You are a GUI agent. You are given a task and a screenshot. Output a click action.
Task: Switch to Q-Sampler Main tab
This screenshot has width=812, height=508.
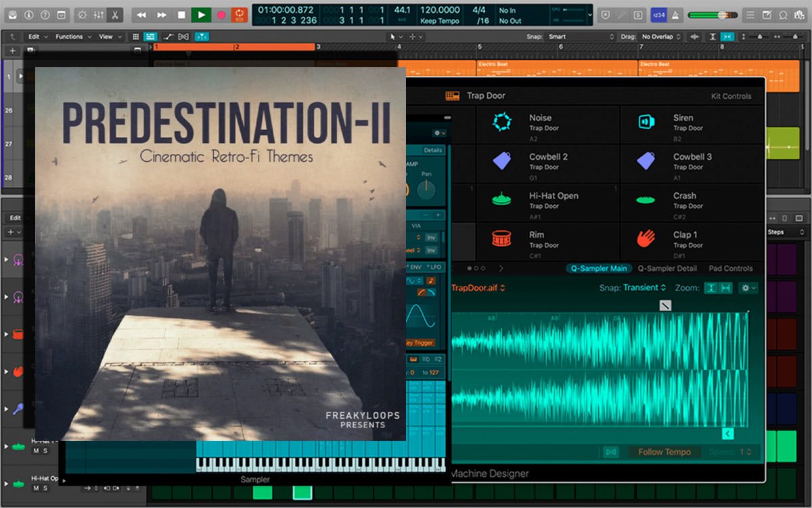[599, 268]
